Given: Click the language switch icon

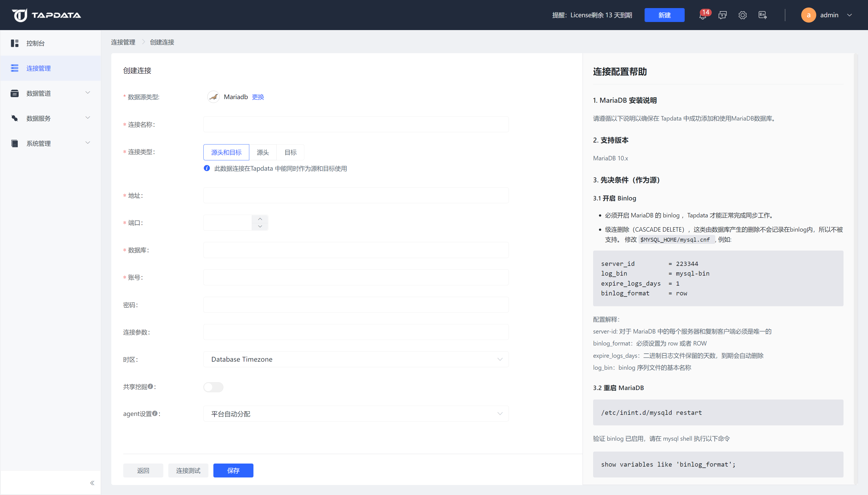Looking at the screenshot, I should click(762, 15).
